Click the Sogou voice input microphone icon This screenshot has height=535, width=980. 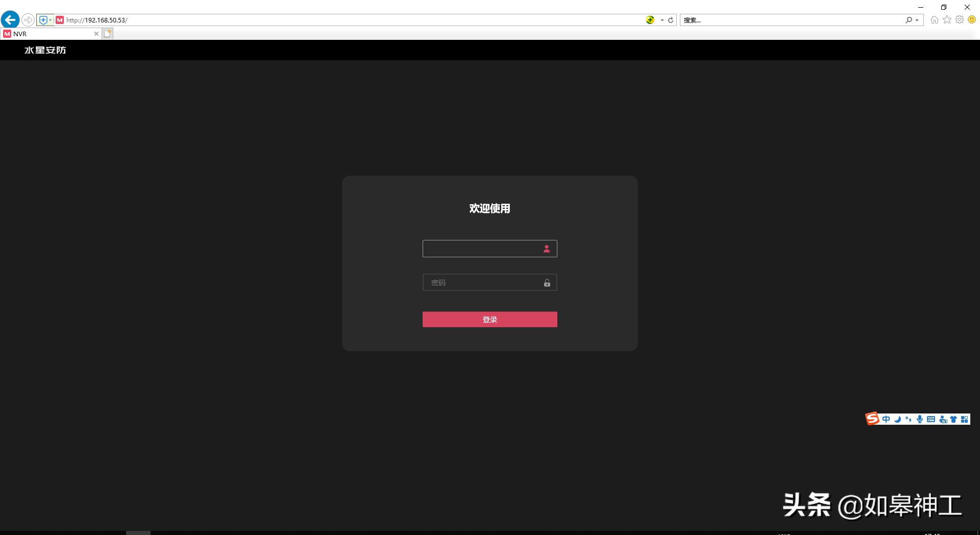920,419
